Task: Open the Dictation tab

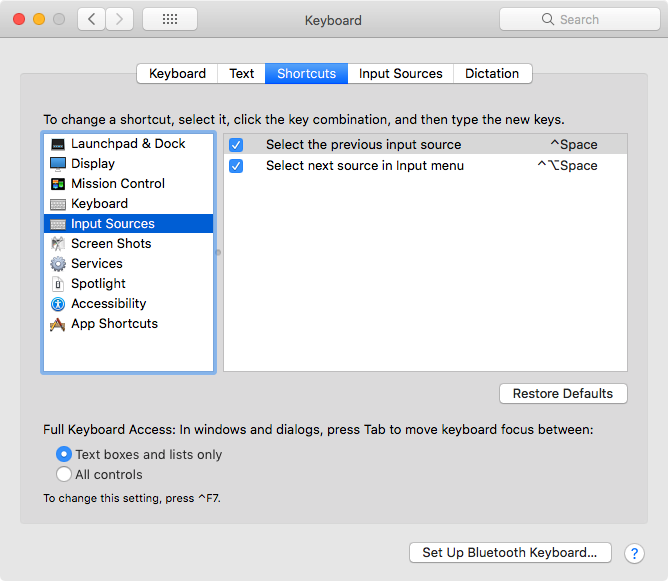Action: tap(492, 74)
